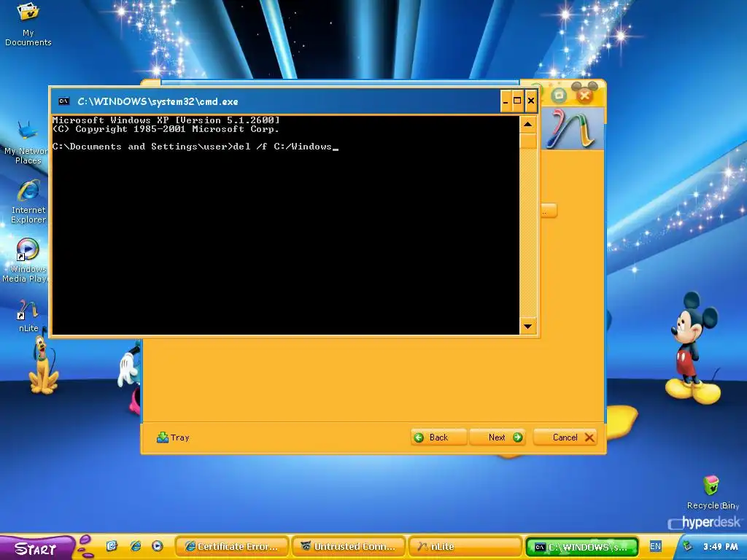Open the nLite desktop shortcut
Screen dimensions: 747x560
pos(28,316)
